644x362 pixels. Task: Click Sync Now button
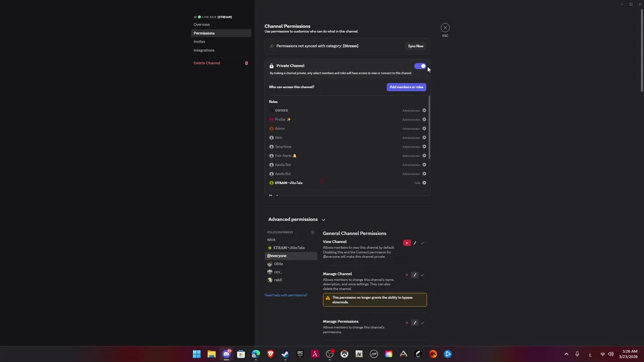(416, 46)
